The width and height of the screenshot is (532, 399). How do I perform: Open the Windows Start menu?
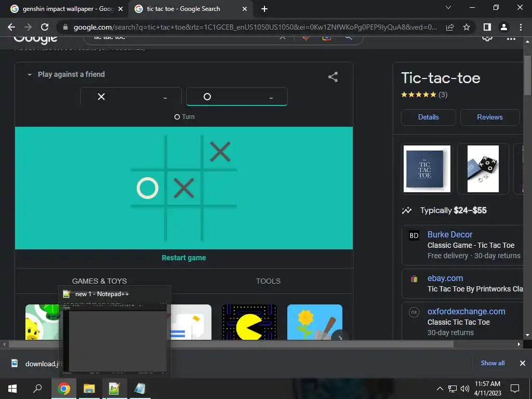click(12, 389)
